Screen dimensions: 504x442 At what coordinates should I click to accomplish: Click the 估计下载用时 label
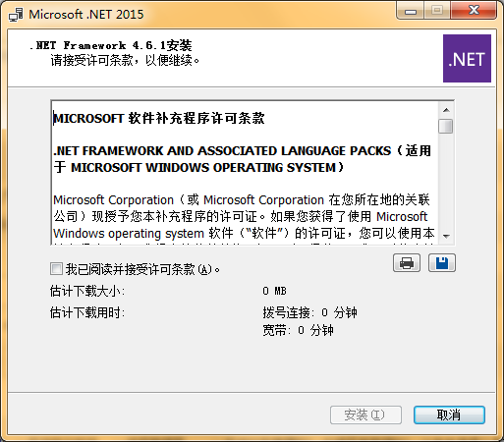[x=87, y=312]
